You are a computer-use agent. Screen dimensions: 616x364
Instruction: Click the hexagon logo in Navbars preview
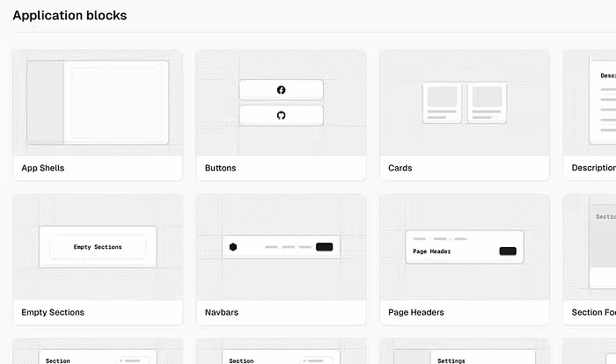point(233,247)
